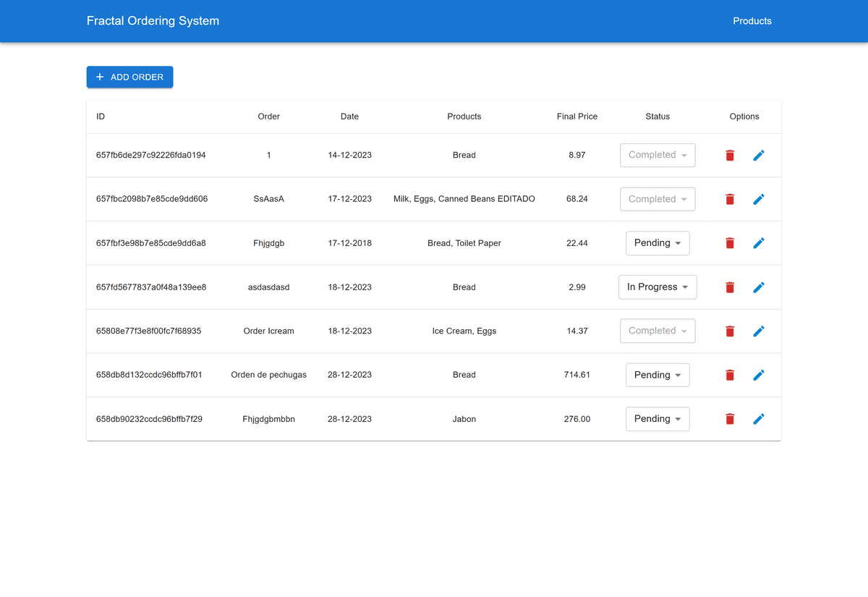Click the Add Order button
The height and width of the screenshot is (597, 868).
[129, 77]
